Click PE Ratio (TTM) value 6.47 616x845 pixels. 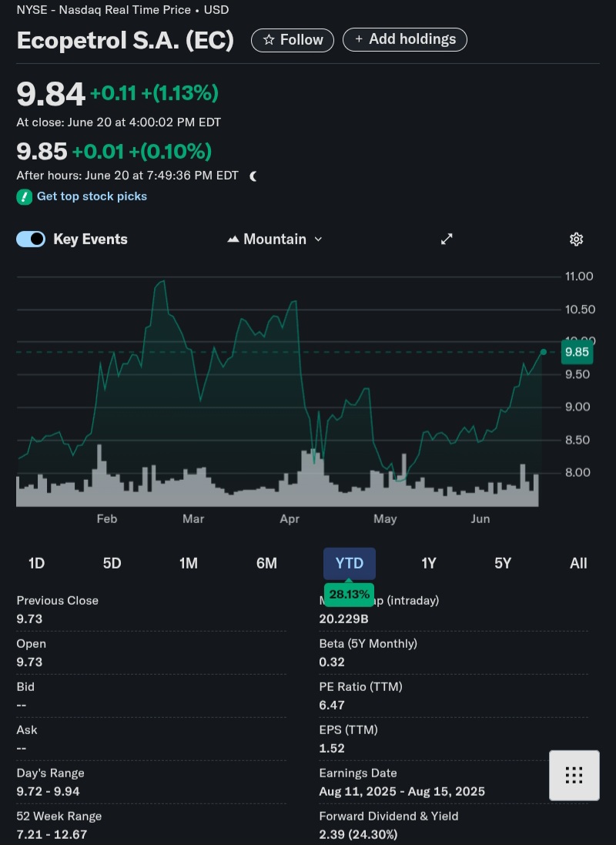[332, 706]
